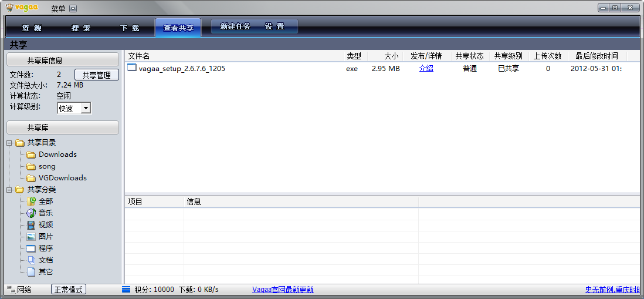Image resolution: width=644 pixels, height=299 pixels.
Task: Switch to the 搜索 tab
Action: coord(81,28)
